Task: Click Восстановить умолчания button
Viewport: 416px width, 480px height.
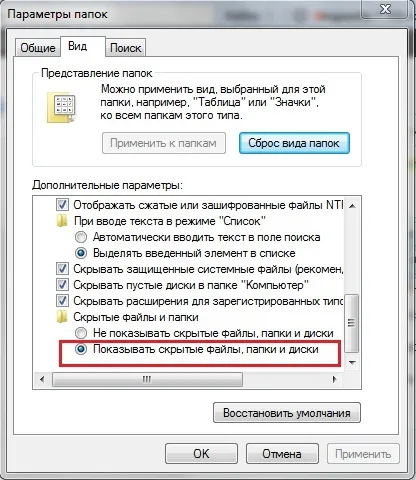Action: [x=287, y=413]
